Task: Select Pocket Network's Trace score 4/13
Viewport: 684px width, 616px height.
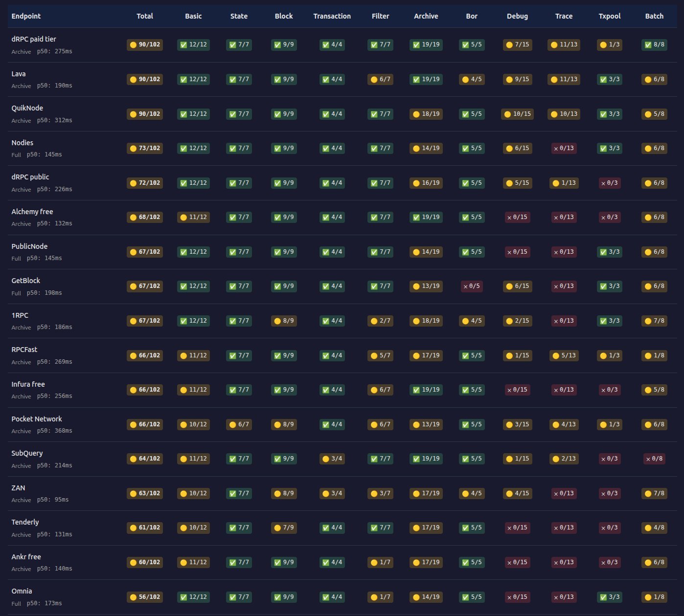Action: [x=564, y=424]
